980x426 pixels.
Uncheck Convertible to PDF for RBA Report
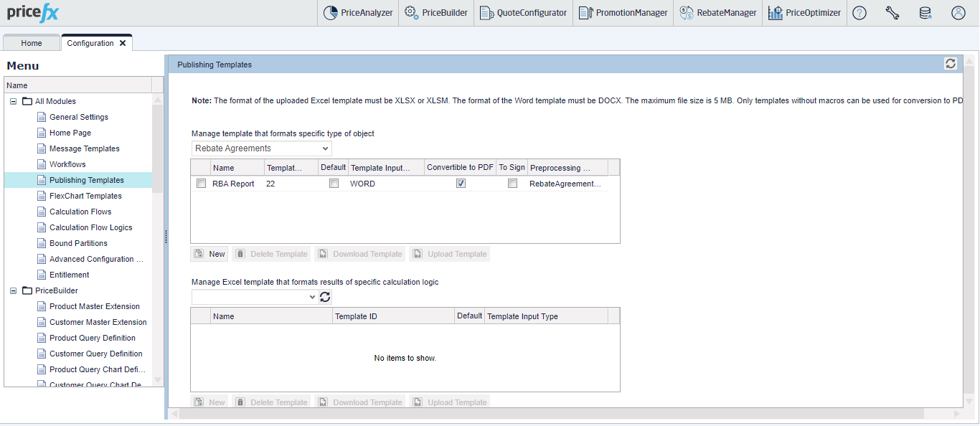tap(460, 183)
